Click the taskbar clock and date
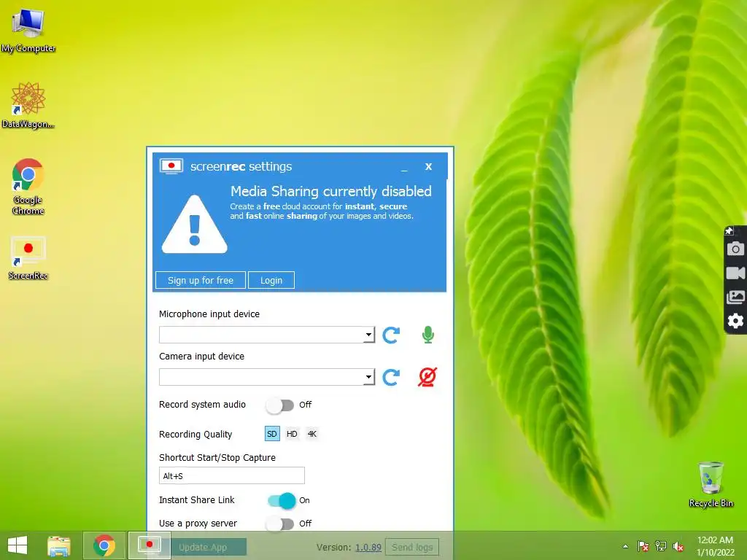Image resolution: width=747 pixels, height=560 pixels. coord(716,546)
